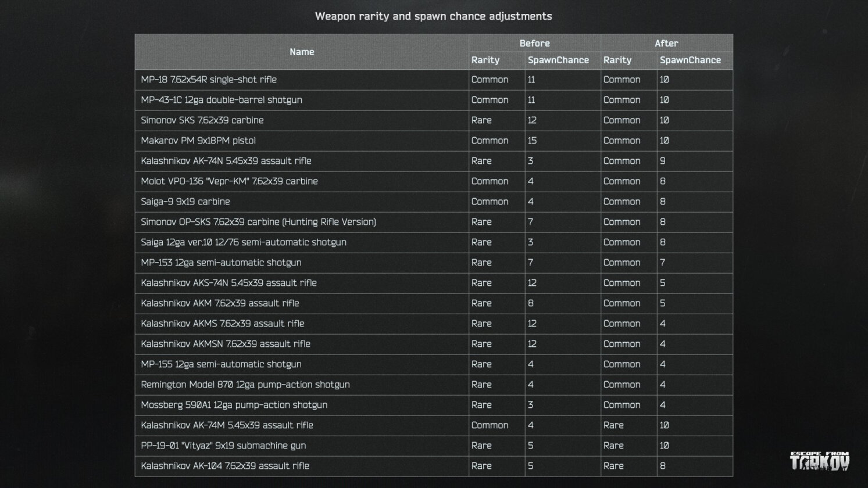Select the MP-18 7.62x54R single-shot rifle row
Image resolution: width=868 pixels, height=488 pixels.
click(x=209, y=80)
